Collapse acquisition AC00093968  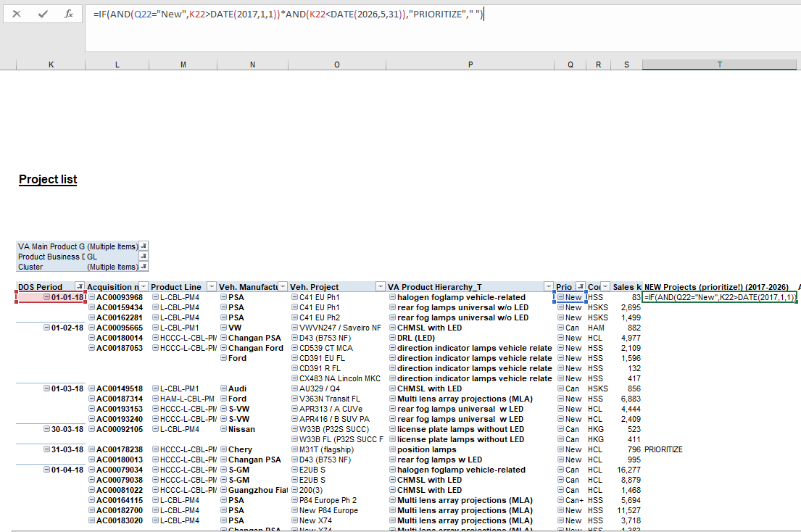point(91,296)
